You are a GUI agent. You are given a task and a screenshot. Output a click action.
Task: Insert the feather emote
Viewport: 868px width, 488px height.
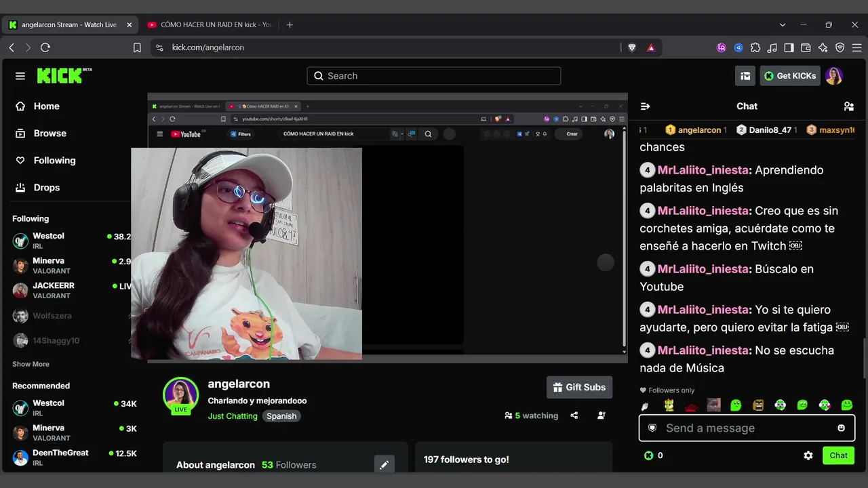646,405
